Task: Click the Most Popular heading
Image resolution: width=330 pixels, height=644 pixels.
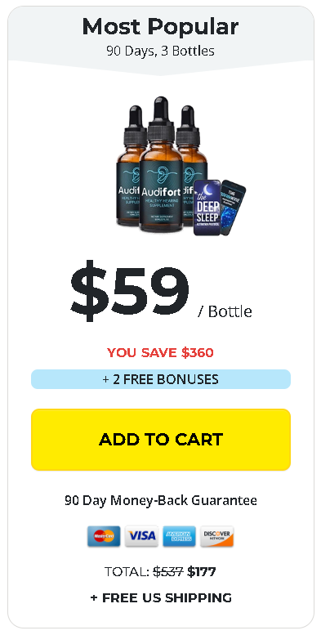Action: 160,27
